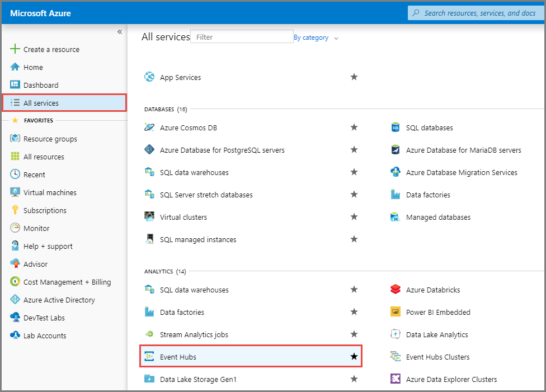Click the Virtual machines sidebar icon
The width and height of the screenshot is (546, 392).
point(14,192)
